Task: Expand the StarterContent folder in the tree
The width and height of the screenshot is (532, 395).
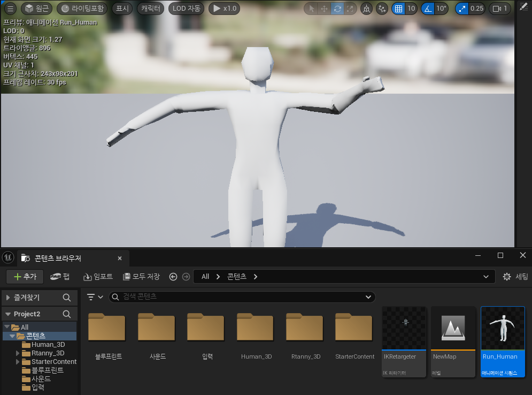Action: coord(19,362)
